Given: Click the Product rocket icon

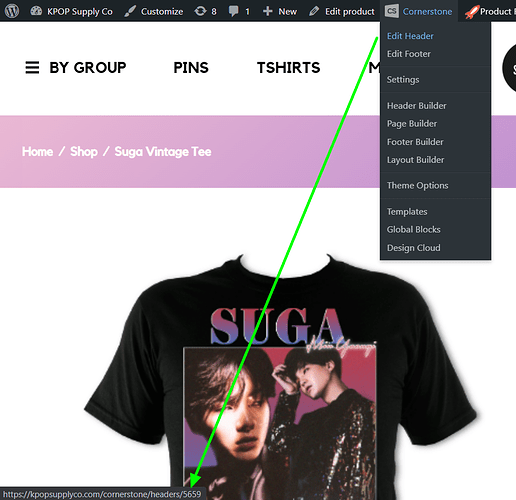Looking at the screenshot, I should point(472,12).
